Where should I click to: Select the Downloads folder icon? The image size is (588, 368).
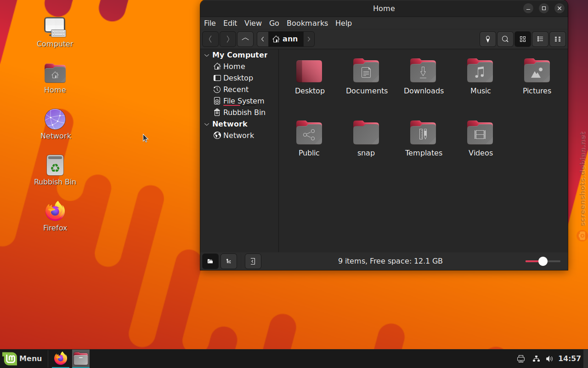423,71
